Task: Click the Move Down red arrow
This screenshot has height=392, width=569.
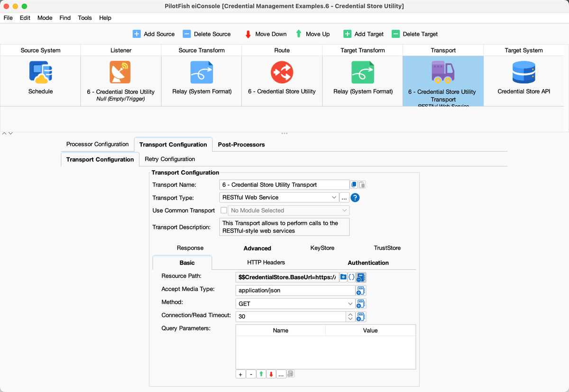Action: (x=248, y=34)
